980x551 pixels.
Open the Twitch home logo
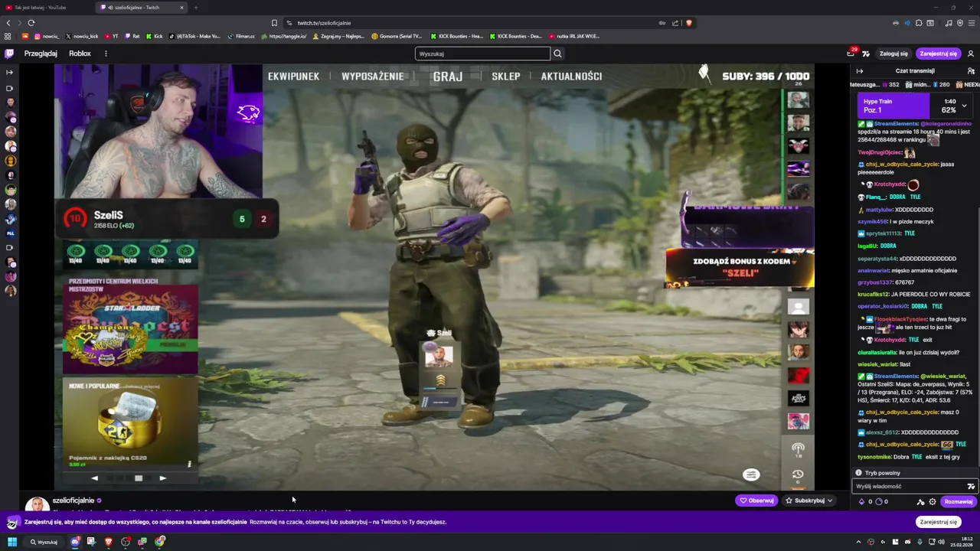pyautogui.click(x=9, y=54)
